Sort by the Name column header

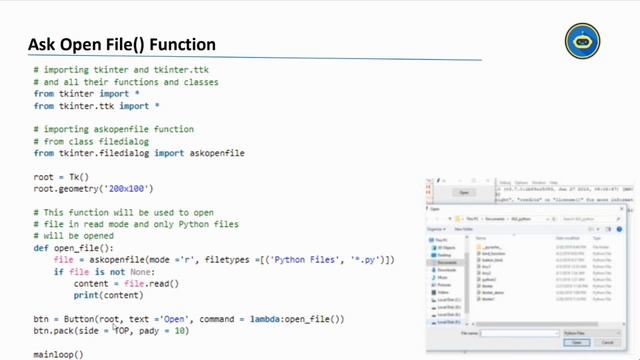click(x=481, y=238)
